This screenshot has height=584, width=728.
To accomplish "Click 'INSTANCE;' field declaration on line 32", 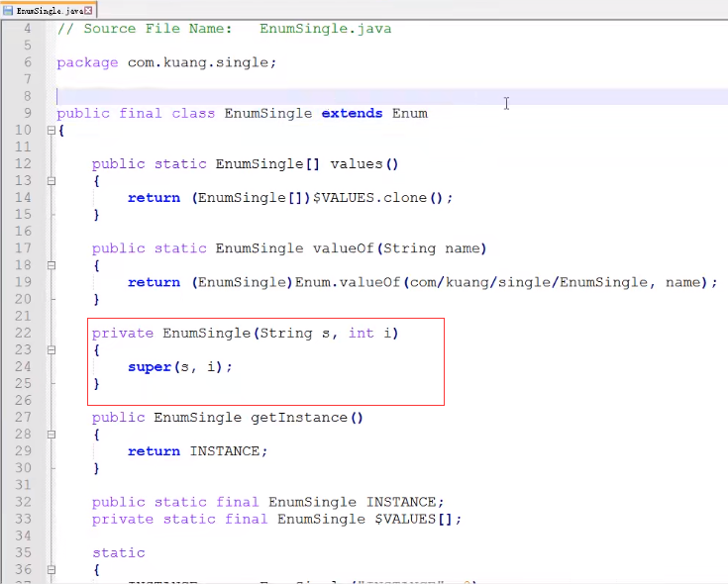I will coord(405,503).
